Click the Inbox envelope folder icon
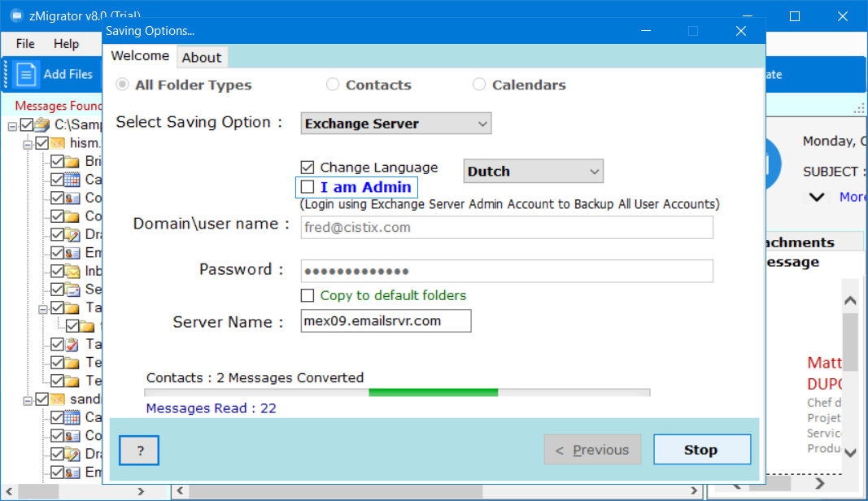 click(x=72, y=272)
